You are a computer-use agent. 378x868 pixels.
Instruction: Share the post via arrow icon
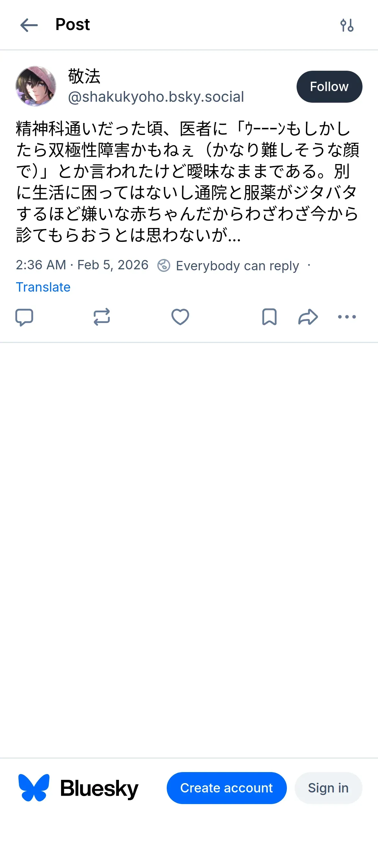click(x=308, y=317)
